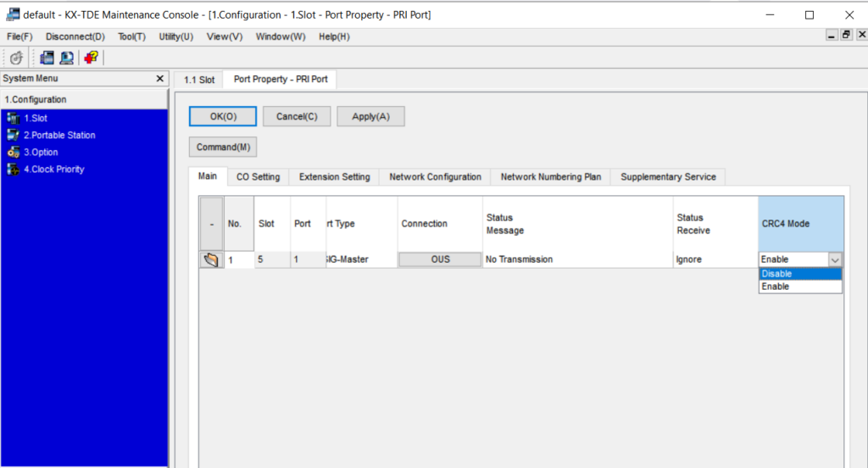Screen dimensions: 868x468
Task: Click the first toolbar icon with a circular arrow
Action: [x=16, y=58]
